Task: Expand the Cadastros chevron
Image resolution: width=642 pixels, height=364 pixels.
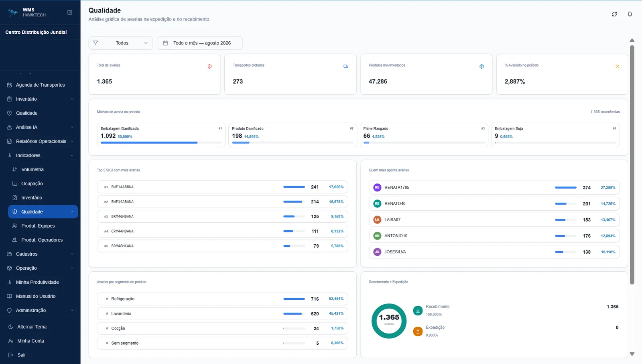Action: click(72, 254)
